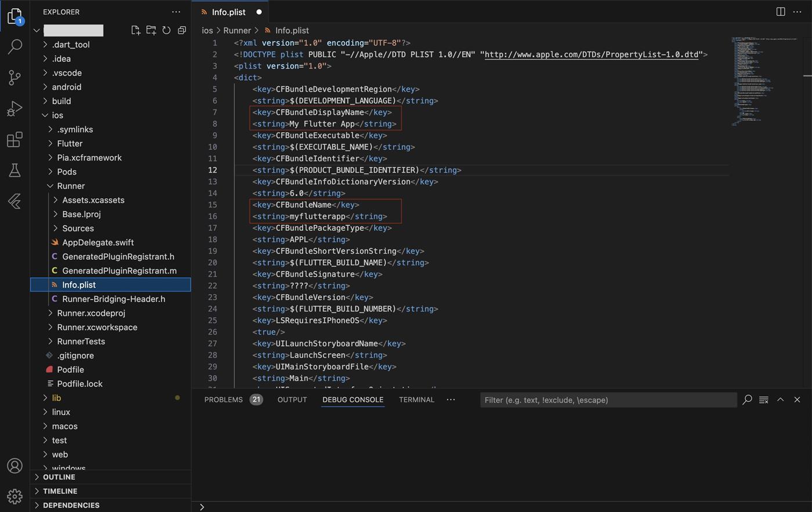The image size is (812, 512).
Task: Switch to the OUTPUT tab
Action: [292, 400]
